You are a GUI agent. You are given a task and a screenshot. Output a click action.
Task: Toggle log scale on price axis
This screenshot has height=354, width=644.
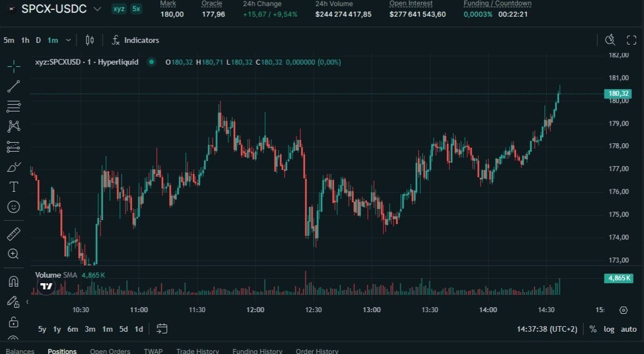click(x=609, y=329)
